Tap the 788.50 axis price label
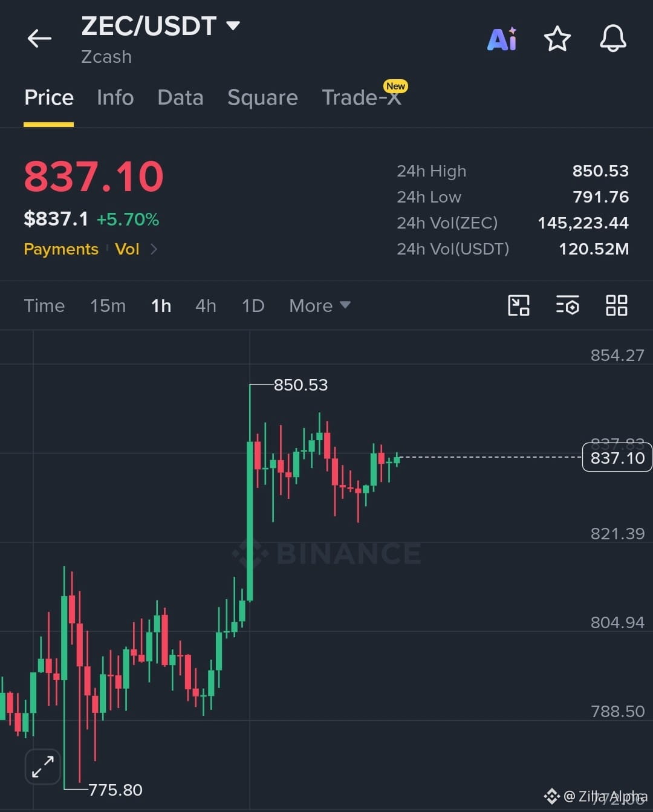 (617, 711)
